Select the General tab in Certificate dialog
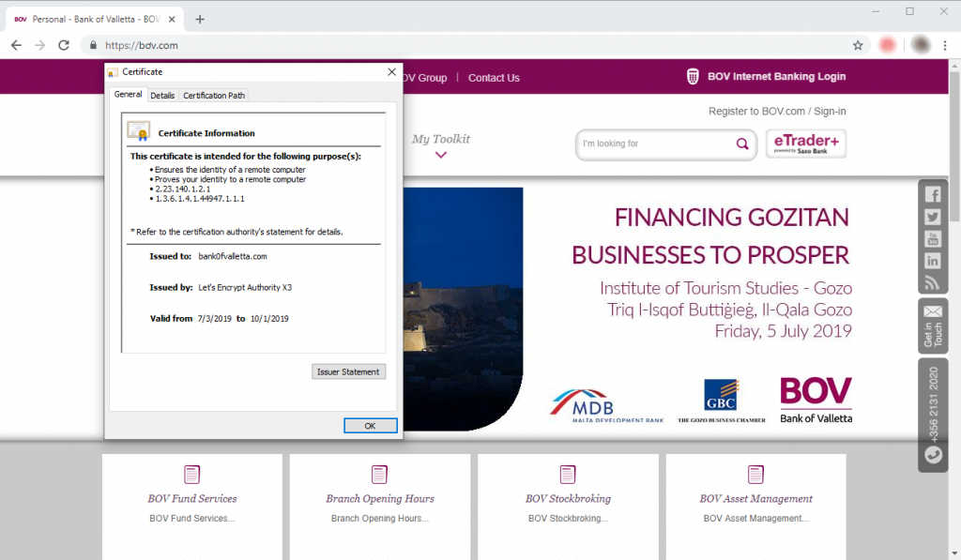Screen dimensions: 961x560 click(128, 95)
